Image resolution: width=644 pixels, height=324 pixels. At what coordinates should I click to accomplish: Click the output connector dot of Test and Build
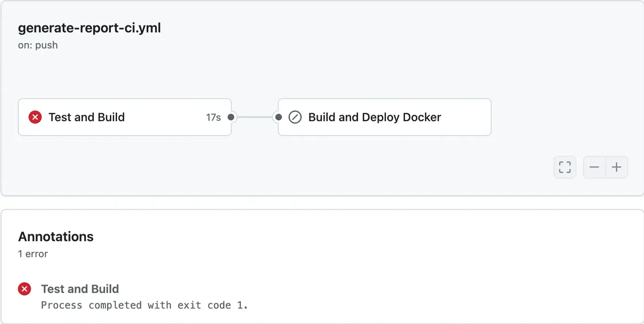click(x=231, y=117)
